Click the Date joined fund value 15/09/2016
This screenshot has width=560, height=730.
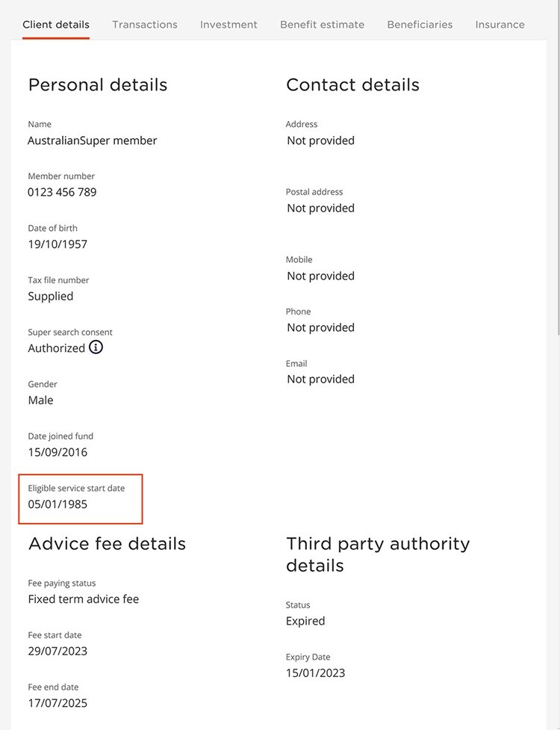57,452
